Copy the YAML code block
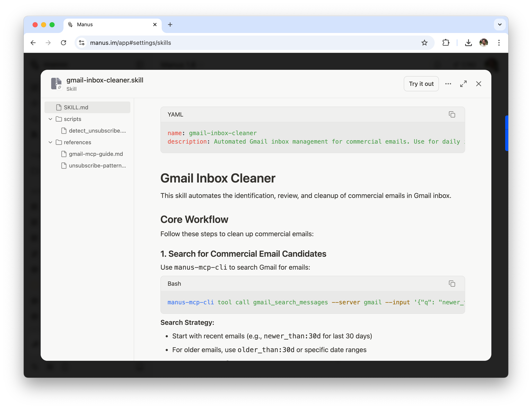 [452, 114]
